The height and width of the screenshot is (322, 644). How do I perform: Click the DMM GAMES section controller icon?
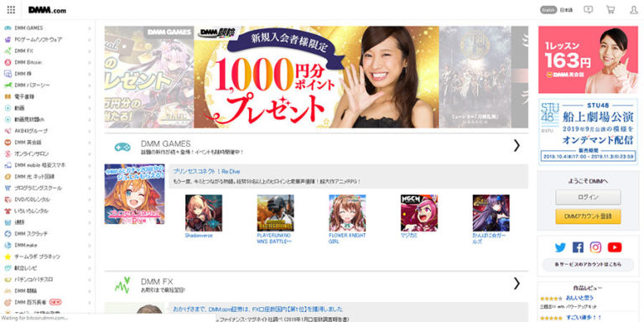[x=122, y=147]
